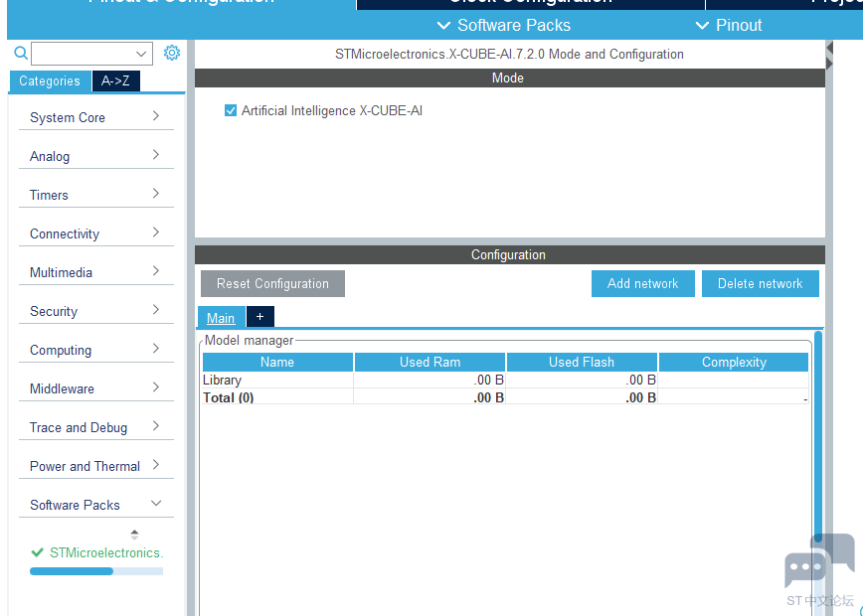Click the green checkmark beside STMicroelectronics
This screenshot has height=616, width=863.
(38, 552)
